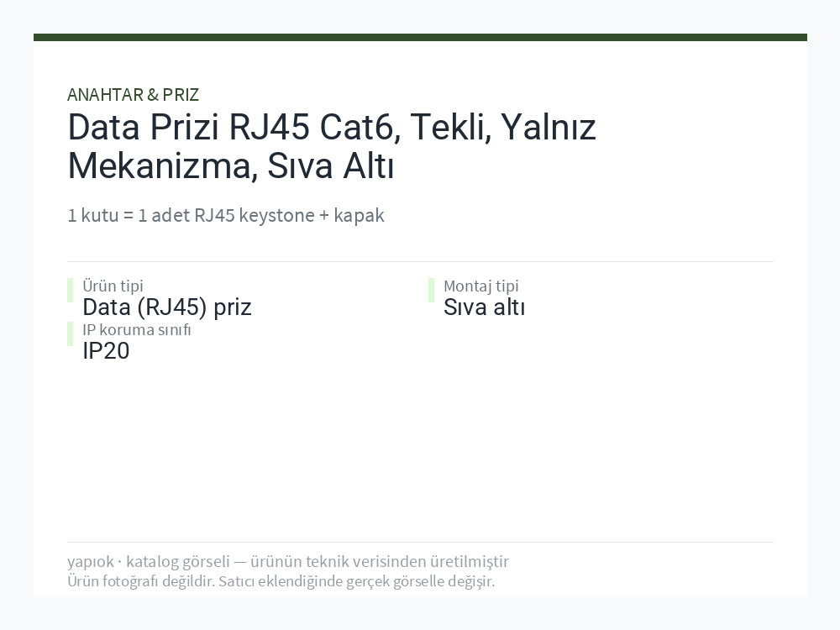
Task: Click the ANAHTAR & PRIZ category label
Action: tap(133, 95)
